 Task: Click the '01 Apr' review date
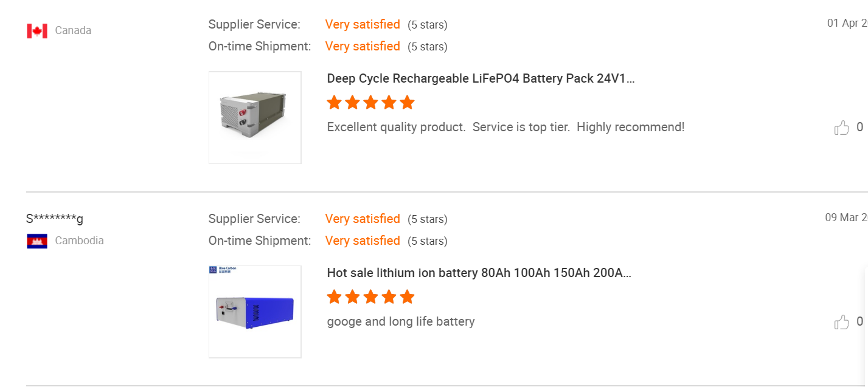coord(847,23)
